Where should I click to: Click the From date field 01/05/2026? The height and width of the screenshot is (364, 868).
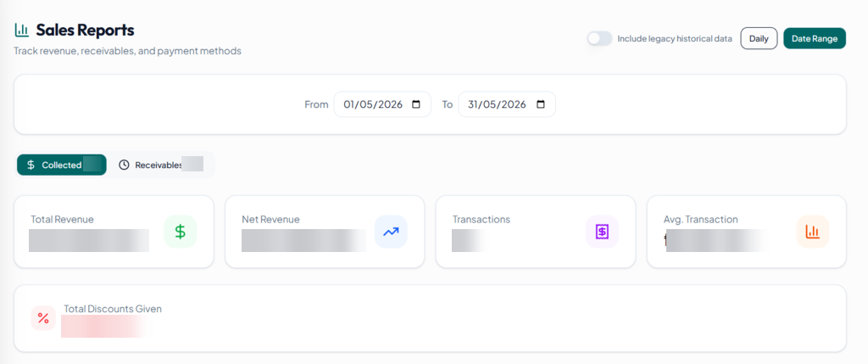(382, 104)
